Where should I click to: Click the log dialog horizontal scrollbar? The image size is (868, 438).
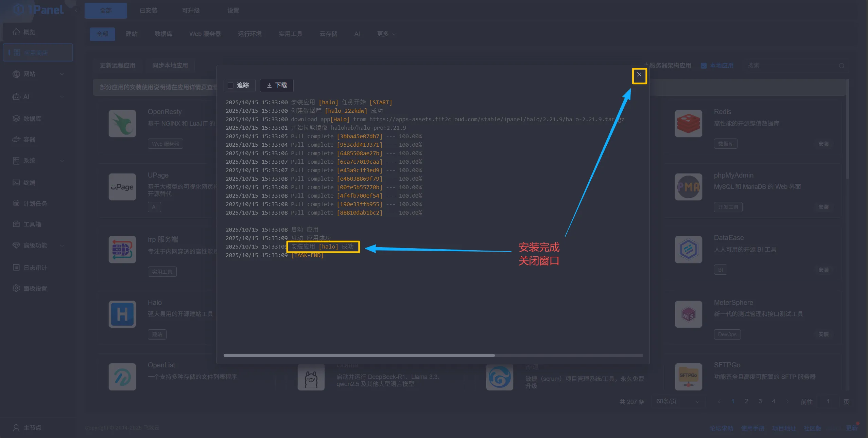coord(359,355)
